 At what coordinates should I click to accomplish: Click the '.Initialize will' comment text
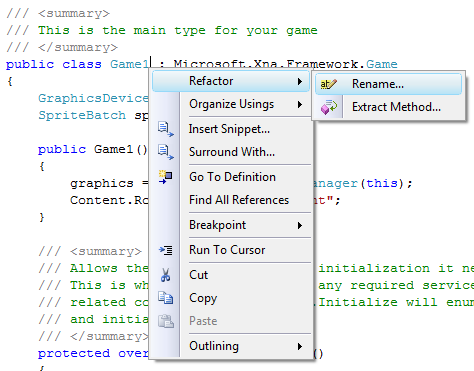pos(375,302)
